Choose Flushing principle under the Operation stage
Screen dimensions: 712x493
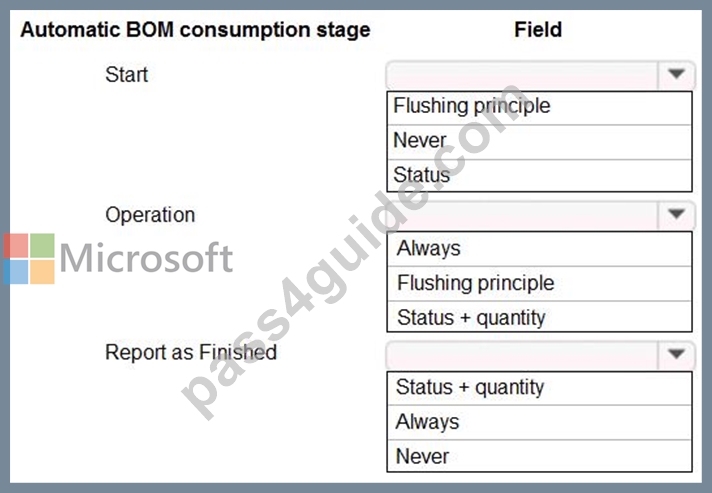point(539,284)
